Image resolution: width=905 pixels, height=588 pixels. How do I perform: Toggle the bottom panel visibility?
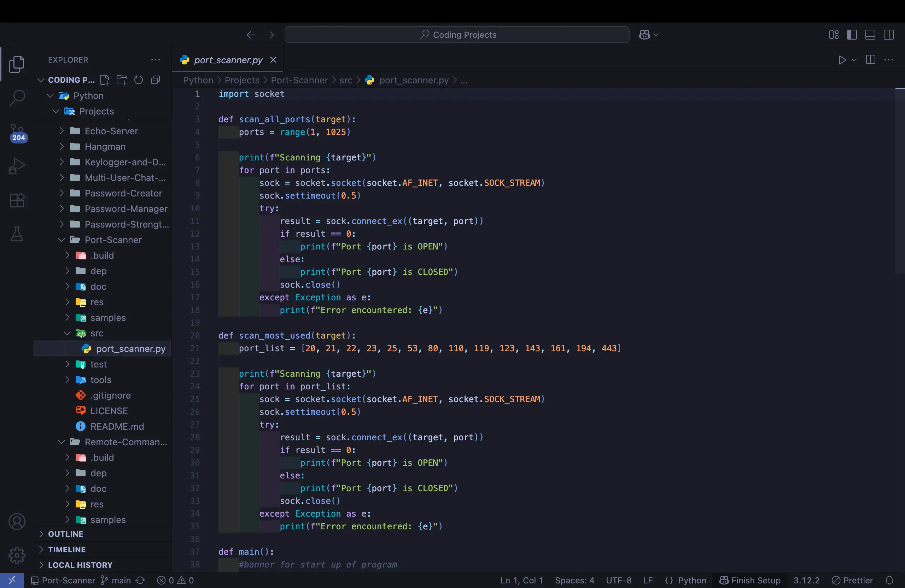[870, 34]
